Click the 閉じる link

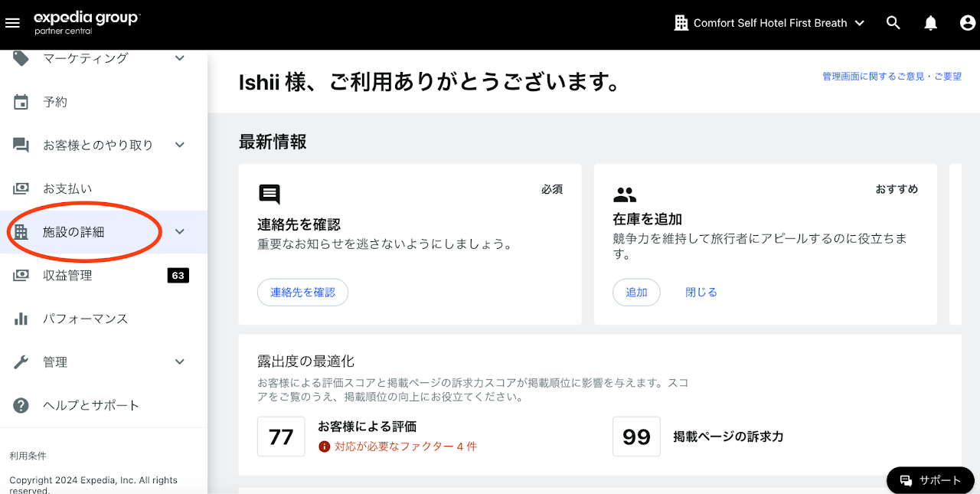(x=701, y=293)
